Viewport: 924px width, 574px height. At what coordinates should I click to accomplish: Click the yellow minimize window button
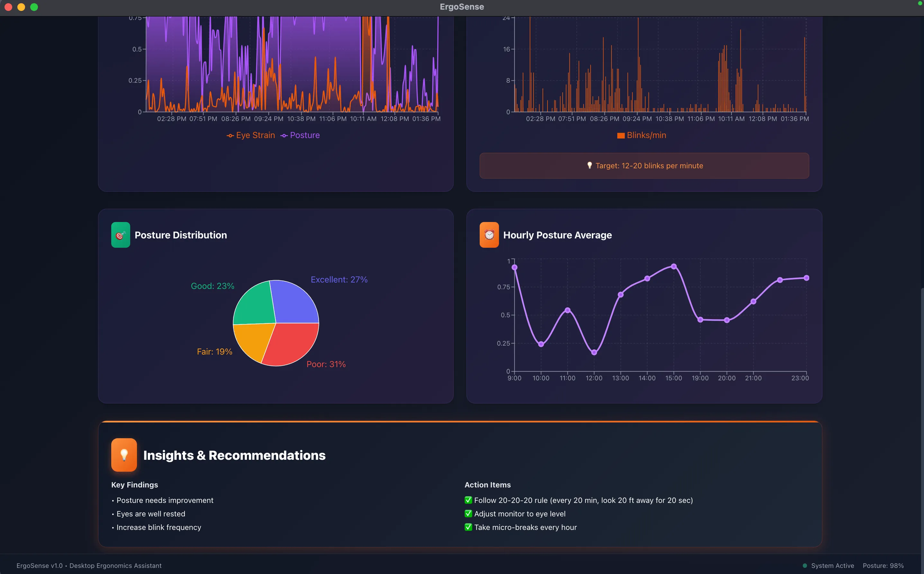tap(21, 7)
